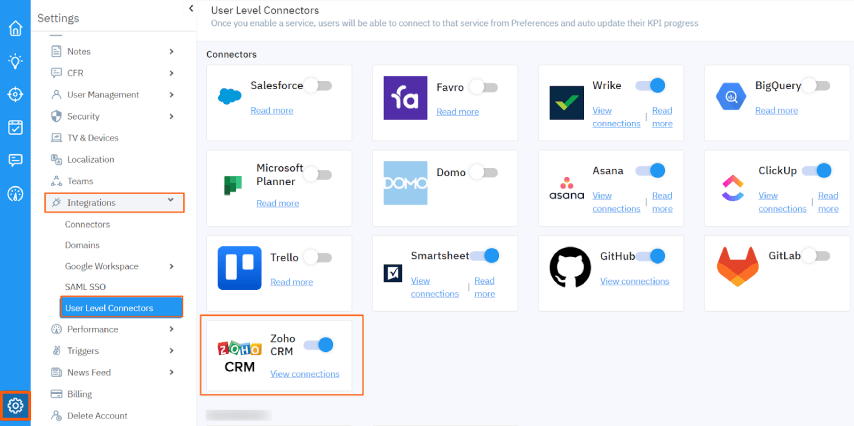
Task: Expand the Google Workspace chevron
Action: pos(171,266)
